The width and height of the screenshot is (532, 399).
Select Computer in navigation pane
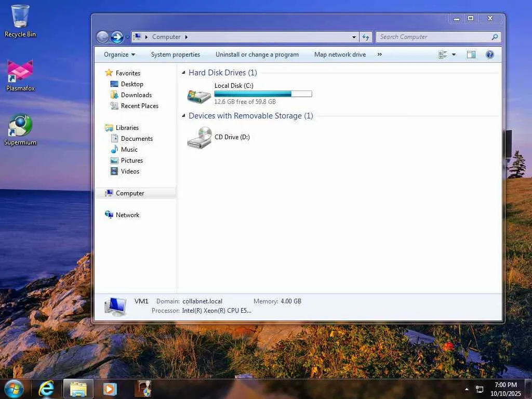[136, 193]
